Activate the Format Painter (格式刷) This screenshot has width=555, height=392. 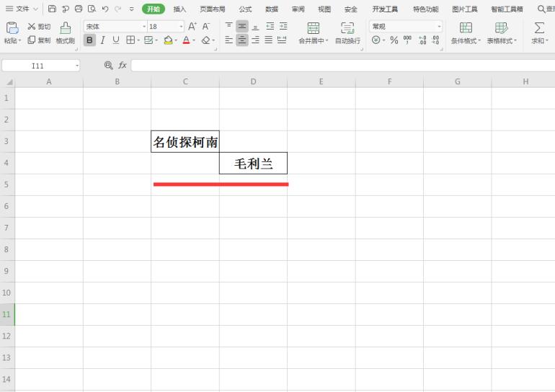(66, 33)
